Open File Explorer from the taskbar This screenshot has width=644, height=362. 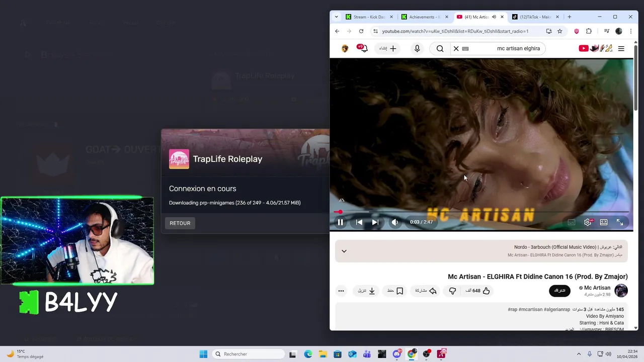point(323,354)
